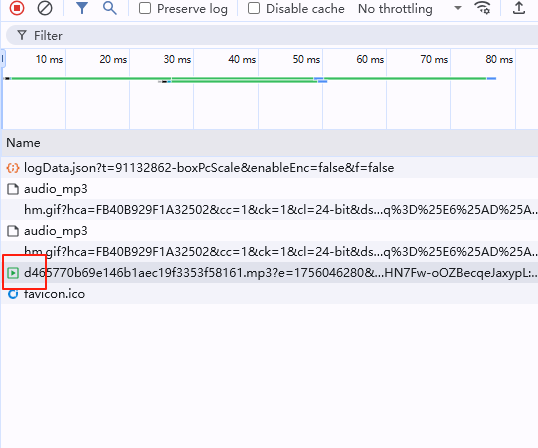
Task: Select the first hm.gif request
Action: pyautogui.click(x=269, y=210)
